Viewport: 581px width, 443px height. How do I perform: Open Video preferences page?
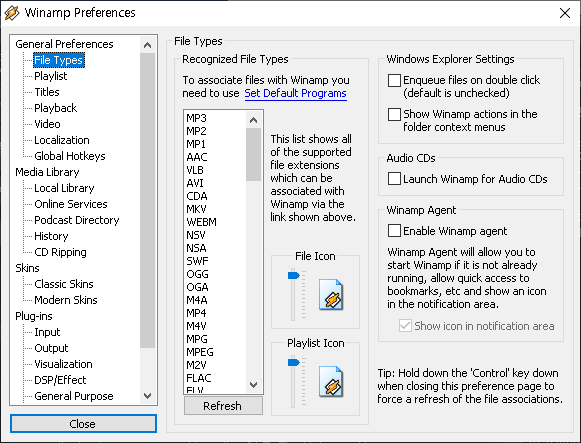point(47,124)
